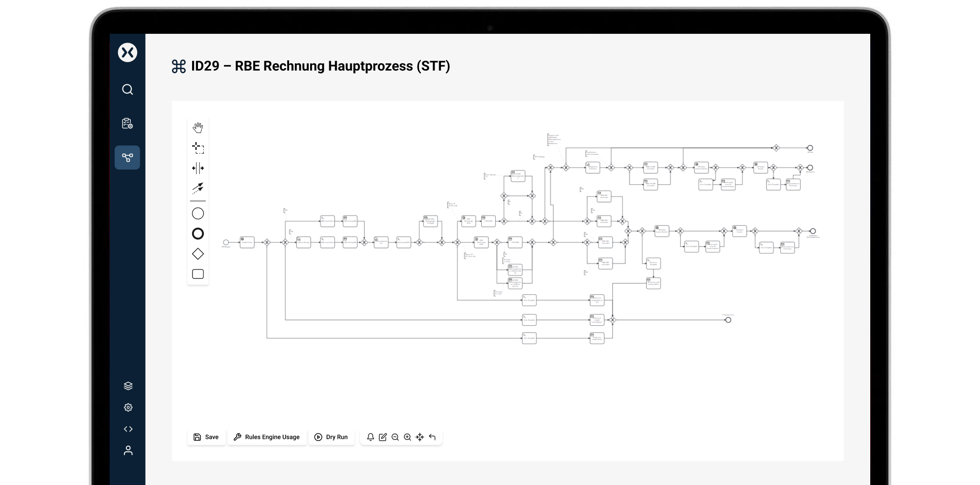Undo the last change
This screenshot has width=980, height=485.
[x=432, y=437]
